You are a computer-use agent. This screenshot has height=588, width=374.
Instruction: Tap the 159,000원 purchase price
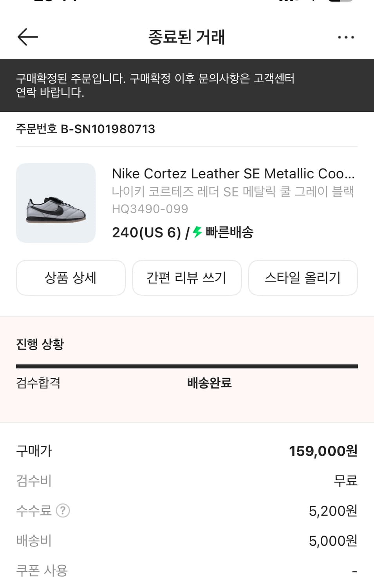[x=323, y=451]
